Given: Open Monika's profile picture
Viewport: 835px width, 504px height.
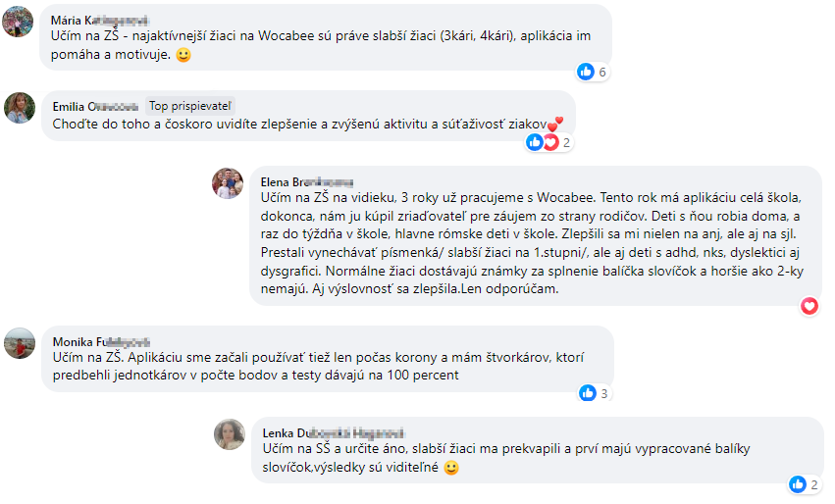Looking at the screenshot, I should [x=20, y=343].
